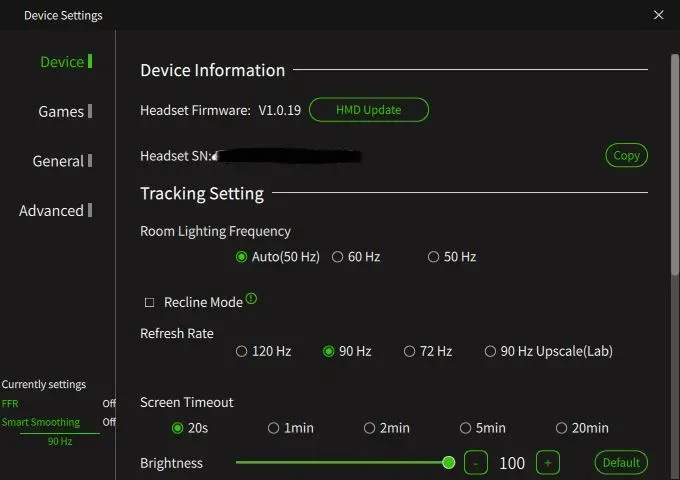Set screen timeout to 5min
This screenshot has height=480, width=680.
(465, 428)
